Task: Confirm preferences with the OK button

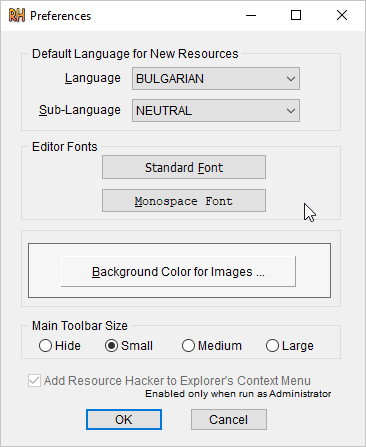Action: click(124, 420)
